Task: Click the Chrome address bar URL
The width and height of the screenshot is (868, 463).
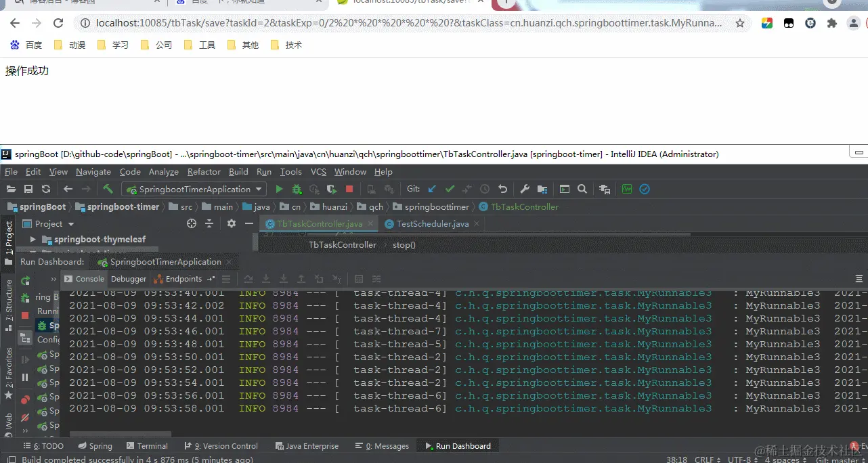Action: coord(408,23)
